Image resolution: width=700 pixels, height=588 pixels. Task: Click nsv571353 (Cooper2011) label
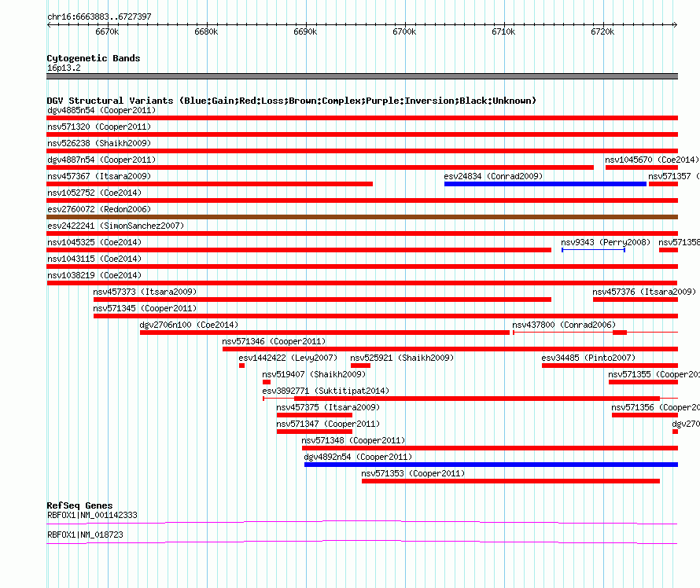pyautogui.click(x=413, y=473)
